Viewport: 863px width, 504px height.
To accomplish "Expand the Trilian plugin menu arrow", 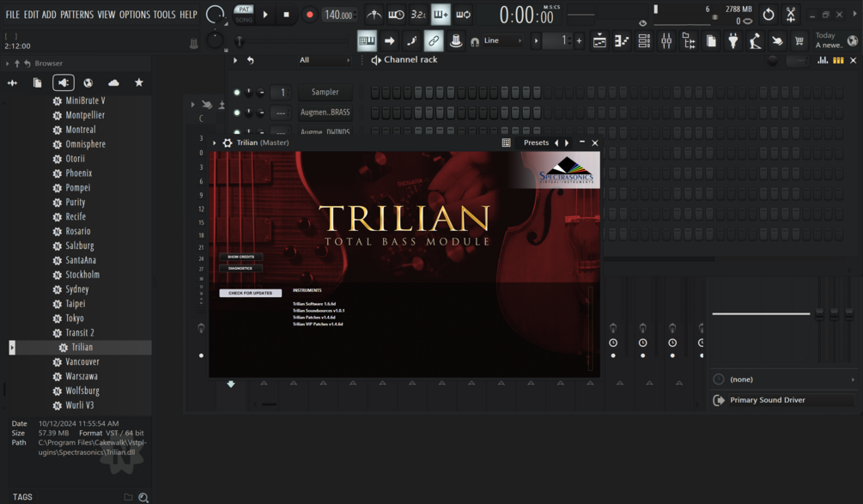I will point(214,143).
